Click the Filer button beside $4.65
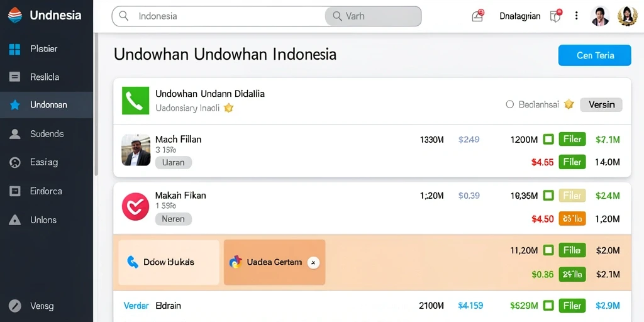The height and width of the screenshot is (322, 644). click(x=572, y=162)
